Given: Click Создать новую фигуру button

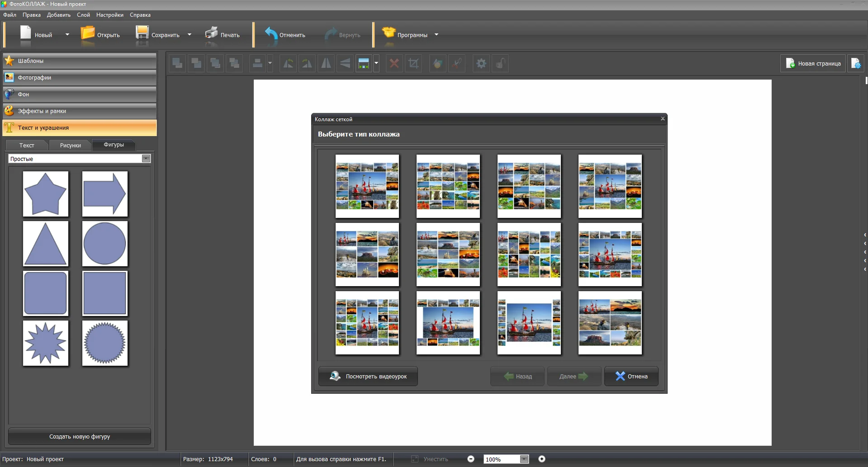Looking at the screenshot, I should pos(80,437).
